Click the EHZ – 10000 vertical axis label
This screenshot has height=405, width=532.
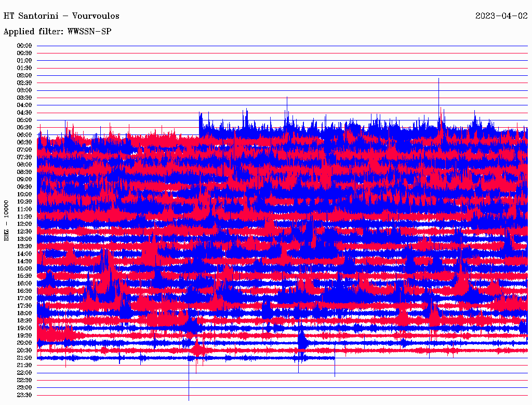(x=7, y=220)
